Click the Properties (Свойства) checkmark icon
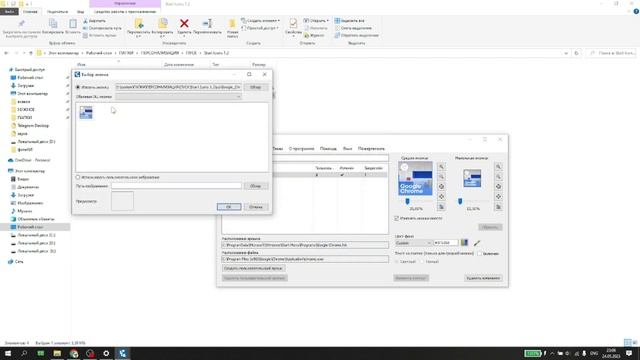Image resolution: width=640 pixels, height=360 pixels. point(293,23)
